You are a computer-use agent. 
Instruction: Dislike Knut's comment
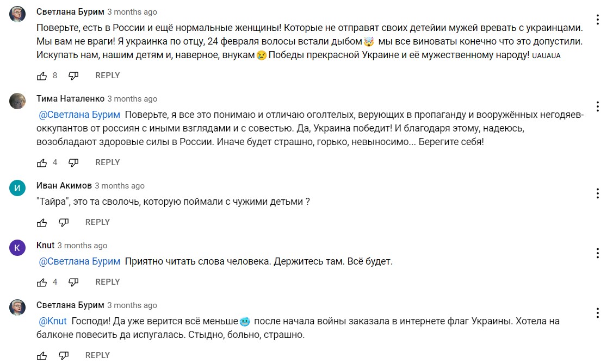point(73,283)
